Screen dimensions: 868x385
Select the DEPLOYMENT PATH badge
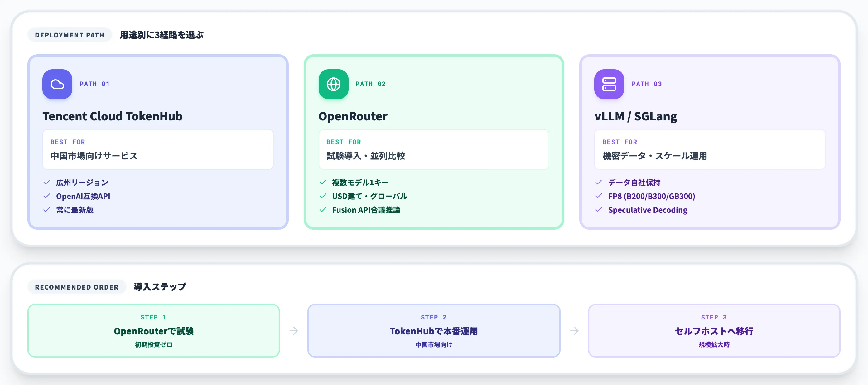pos(70,35)
